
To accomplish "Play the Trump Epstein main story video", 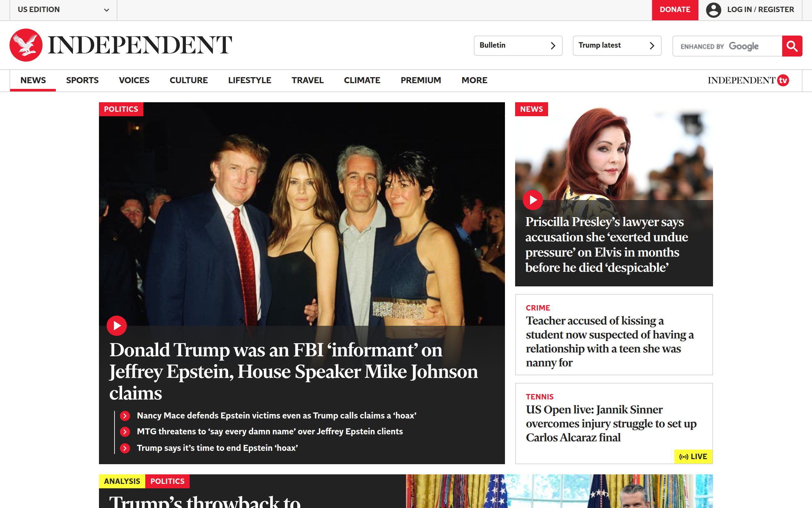I will (116, 325).
